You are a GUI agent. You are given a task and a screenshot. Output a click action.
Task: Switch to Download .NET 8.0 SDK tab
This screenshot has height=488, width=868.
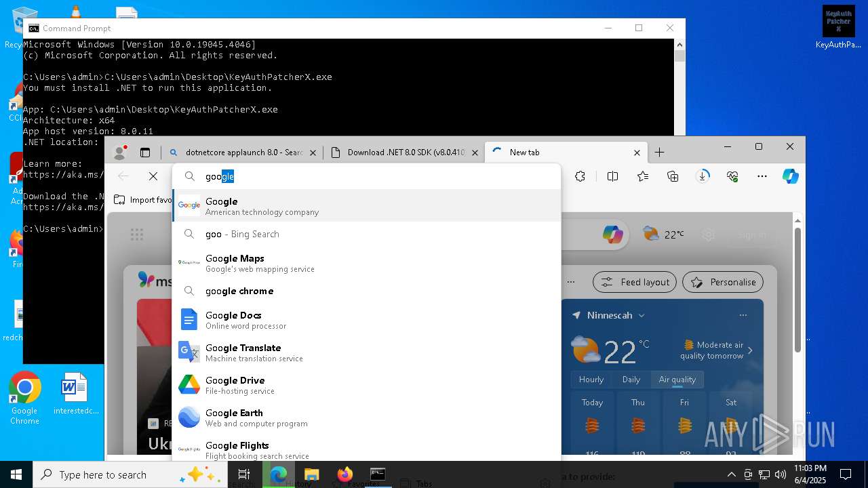(x=404, y=152)
